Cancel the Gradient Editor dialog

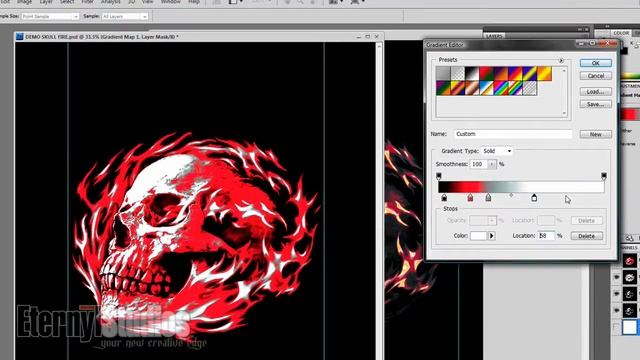(596, 76)
